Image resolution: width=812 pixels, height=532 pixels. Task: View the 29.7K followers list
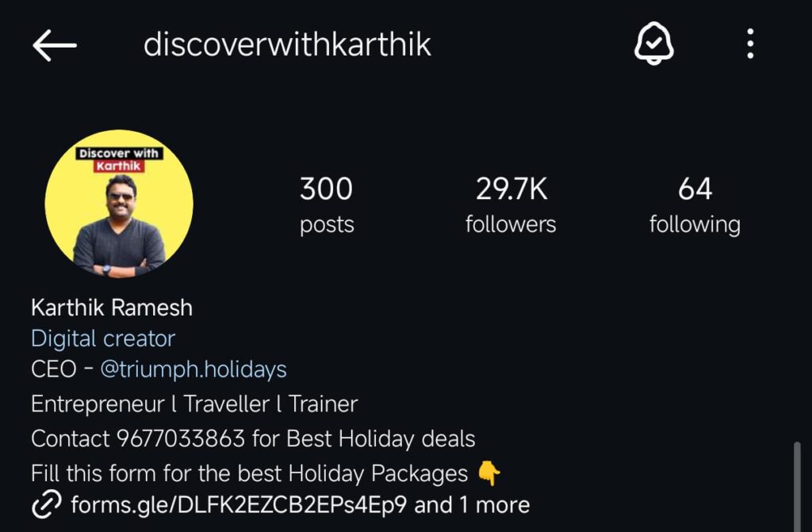pyautogui.click(x=511, y=205)
